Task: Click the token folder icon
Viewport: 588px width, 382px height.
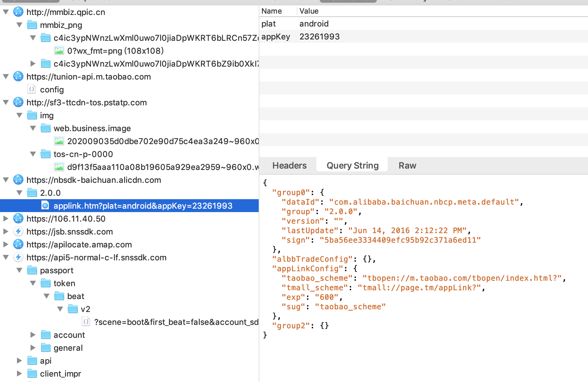Action: tap(45, 283)
